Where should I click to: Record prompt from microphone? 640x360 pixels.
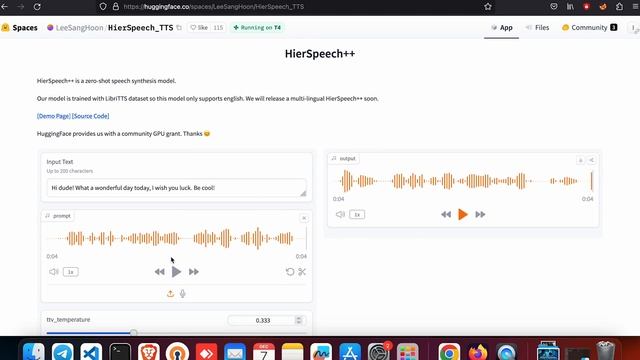coord(182,293)
